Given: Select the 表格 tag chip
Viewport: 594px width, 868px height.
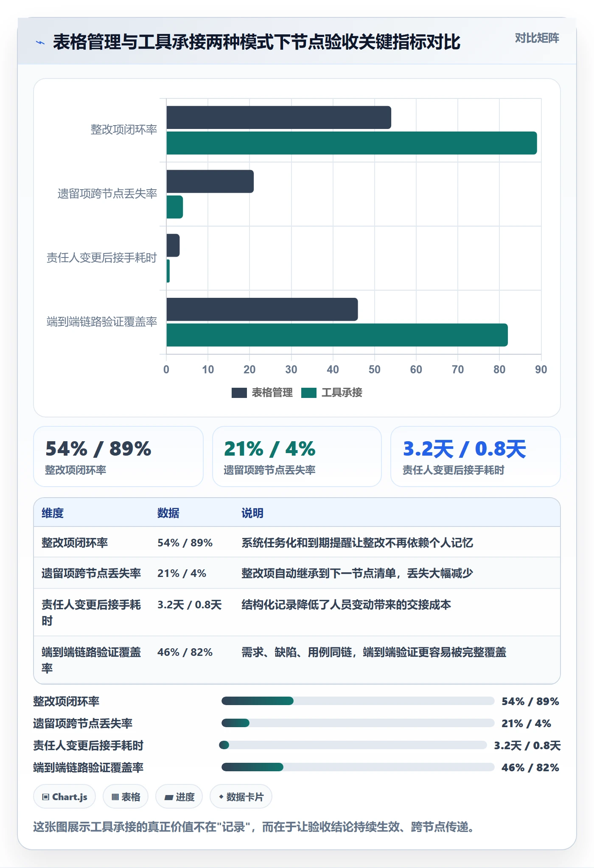Looking at the screenshot, I should 126,797.
